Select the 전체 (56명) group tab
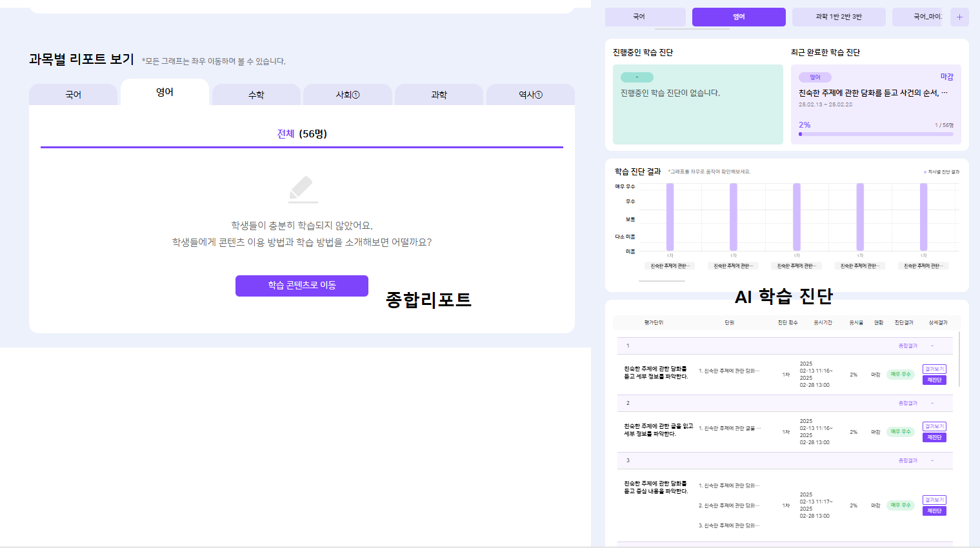 (302, 134)
